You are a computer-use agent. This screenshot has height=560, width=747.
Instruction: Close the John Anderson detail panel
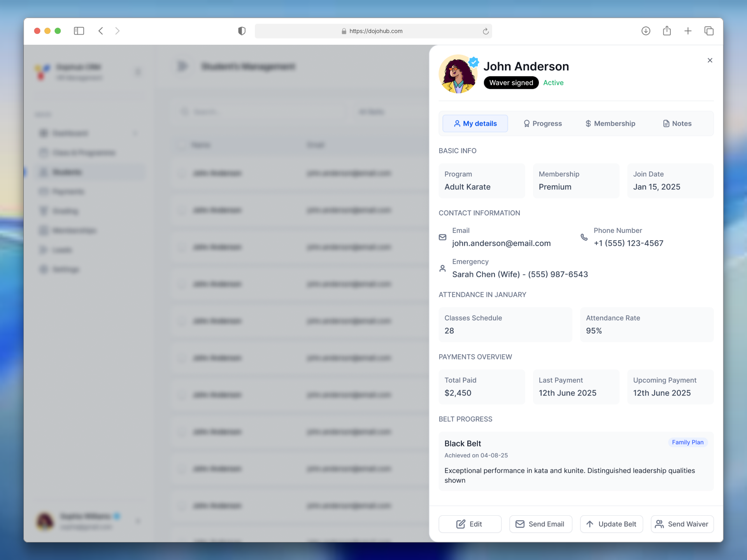(x=710, y=60)
